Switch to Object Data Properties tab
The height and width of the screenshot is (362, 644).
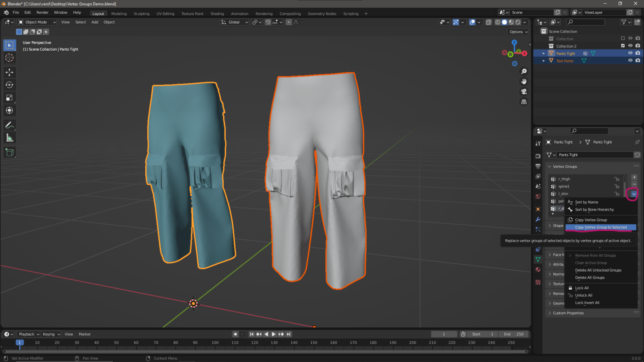point(538,259)
